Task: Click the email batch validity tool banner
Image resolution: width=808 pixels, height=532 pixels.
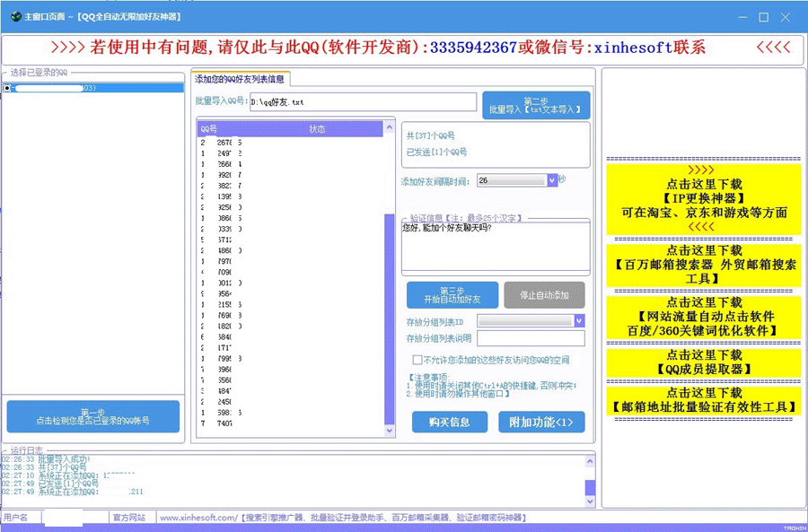Action: pos(704,400)
